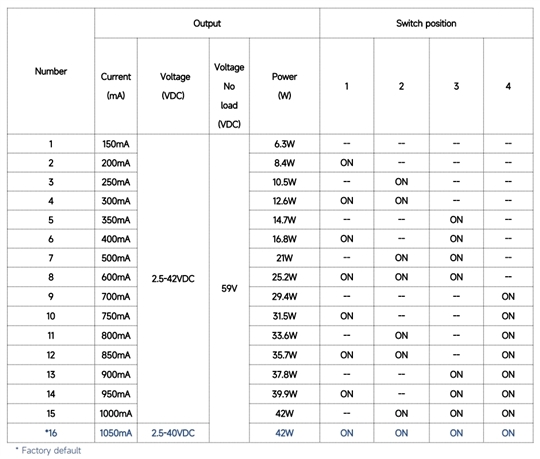Select the Number column header
The image size is (540, 459).
51,71
